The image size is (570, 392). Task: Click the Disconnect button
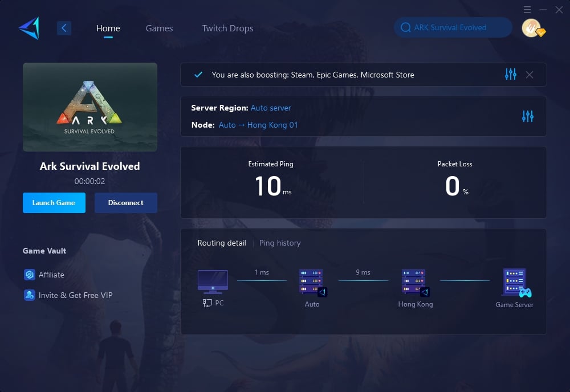126,203
